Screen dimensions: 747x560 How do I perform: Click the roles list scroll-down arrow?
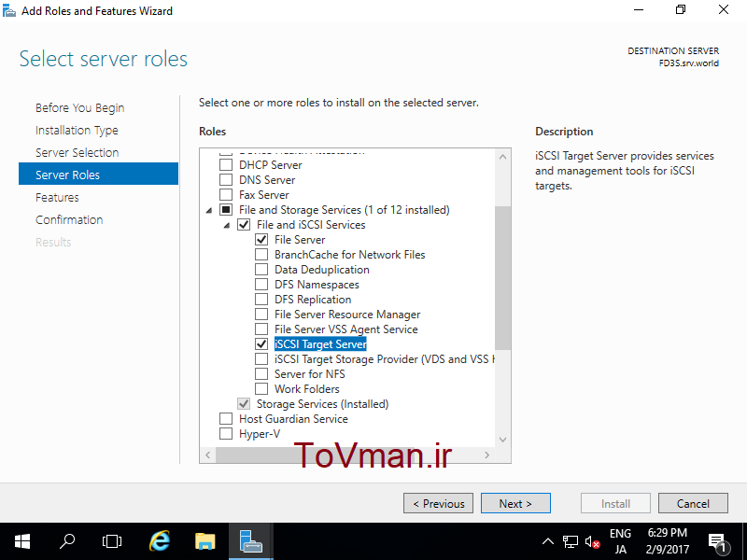coord(502,440)
